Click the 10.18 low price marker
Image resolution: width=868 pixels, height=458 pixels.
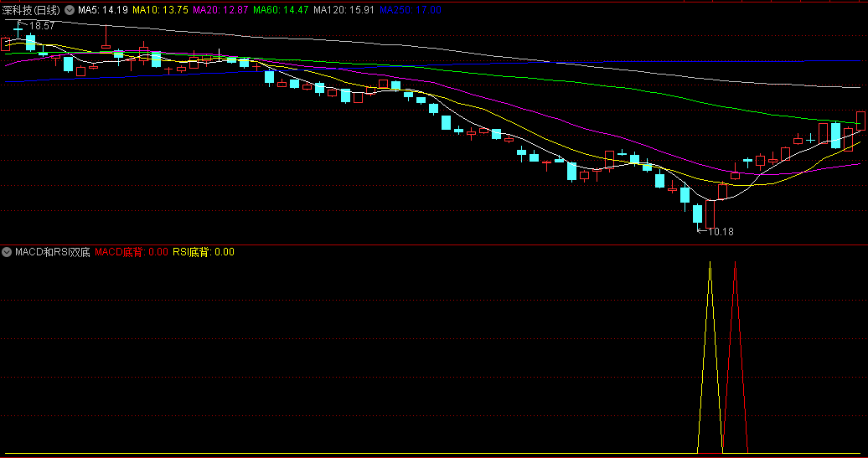(721, 232)
